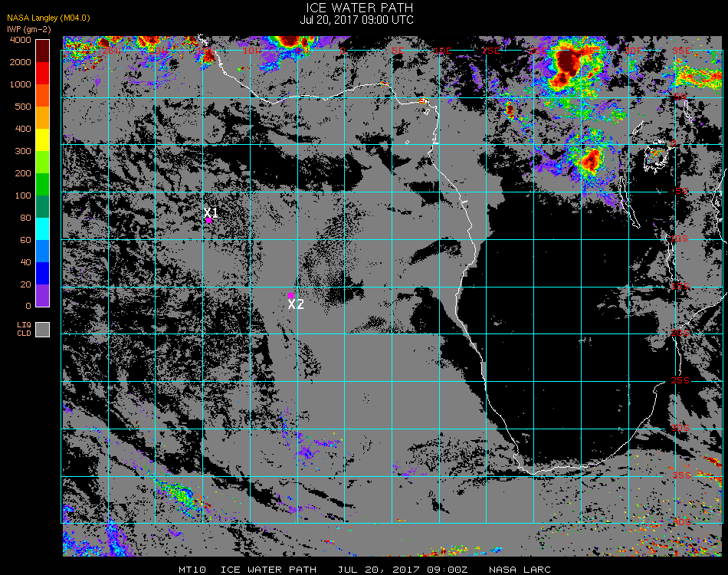Click the 100 value on the color scale
Image resolution: width=728 pixels, height=575 pixels.
[23, 195]
